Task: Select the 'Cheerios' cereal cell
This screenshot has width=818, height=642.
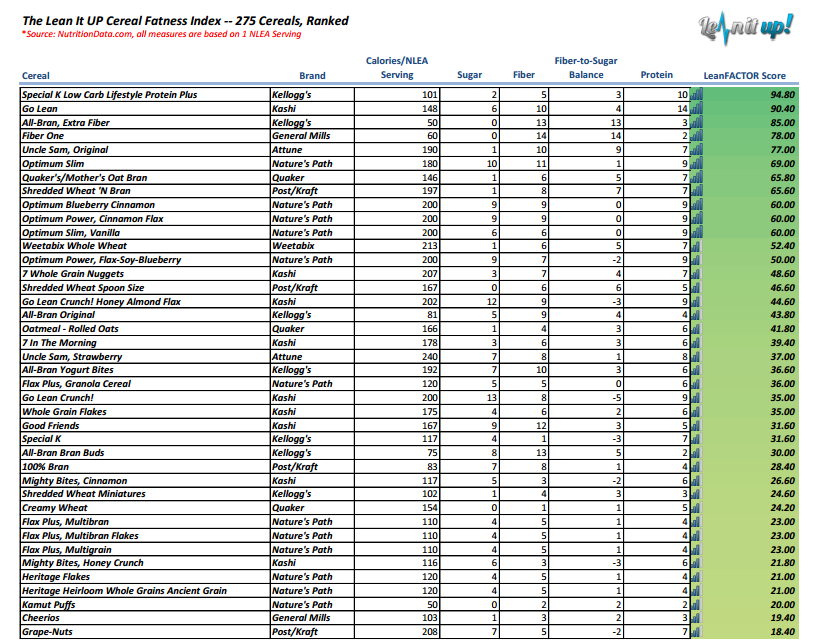Action: pyautogui.click(x=146, y=617)
